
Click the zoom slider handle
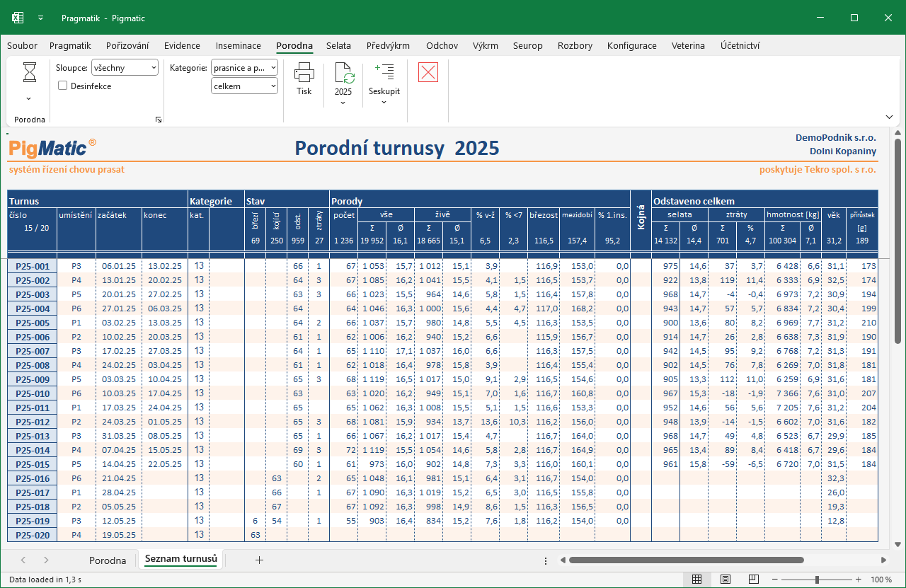click(817, 580)
